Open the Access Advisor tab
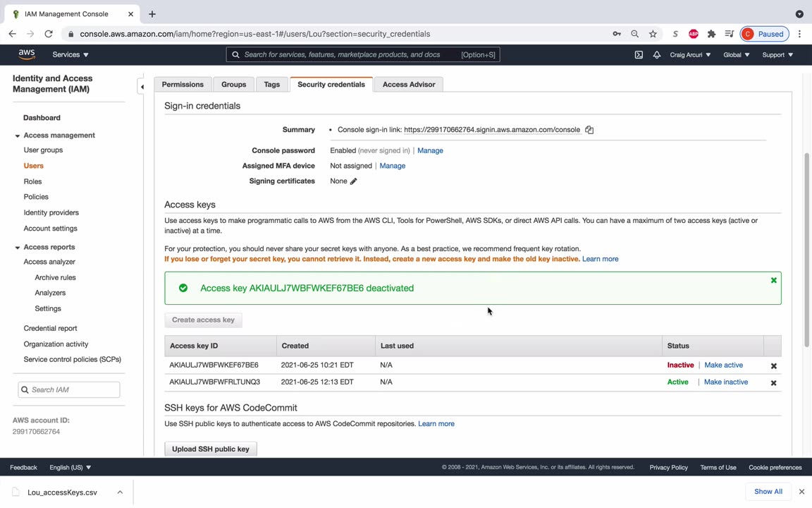Image resolution: width=812 pixels, height=508 pixels. tap(408, 84)
